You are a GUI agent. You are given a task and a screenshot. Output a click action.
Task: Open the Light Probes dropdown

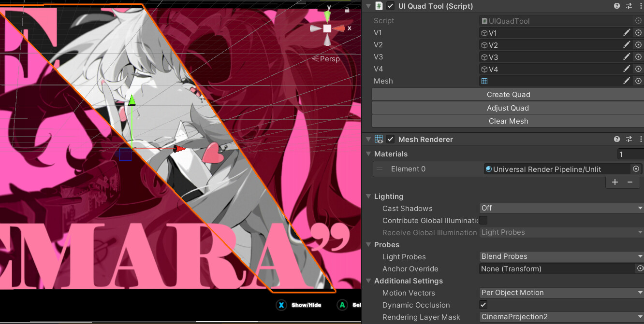[x=561, y=256]
